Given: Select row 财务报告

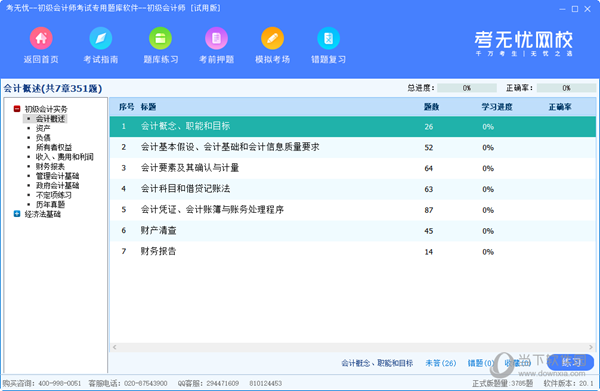Looking at the screenshot, I should (352, 252).
